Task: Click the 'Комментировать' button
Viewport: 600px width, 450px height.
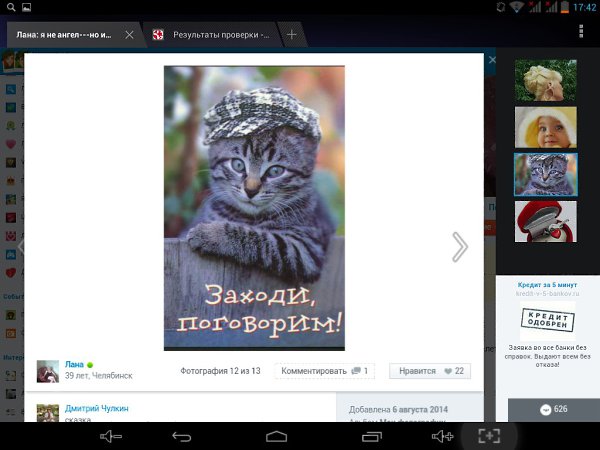Action: (x=323, y=371)
